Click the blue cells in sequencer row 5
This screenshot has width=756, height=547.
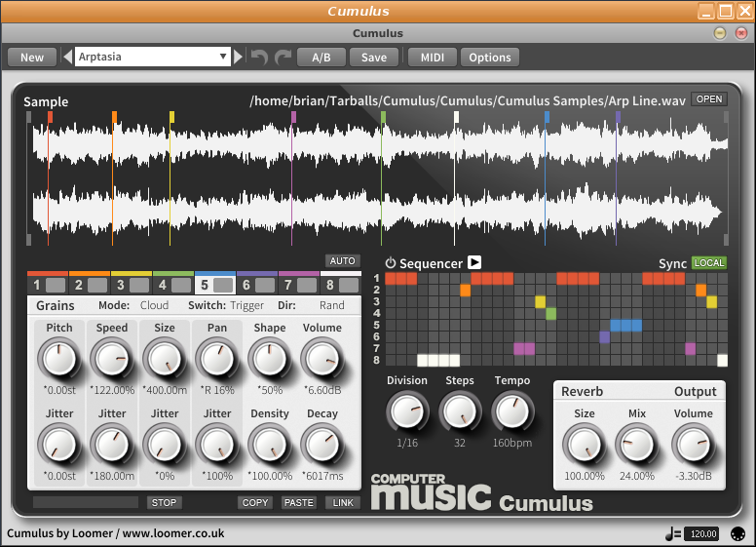tap(625, 325)
